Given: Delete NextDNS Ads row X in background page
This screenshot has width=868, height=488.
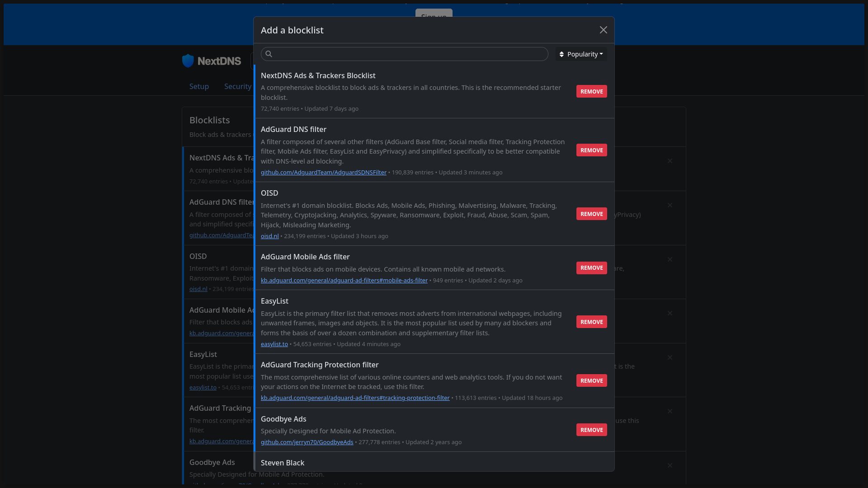Looking at the screenshot, I should click(670, 161).
